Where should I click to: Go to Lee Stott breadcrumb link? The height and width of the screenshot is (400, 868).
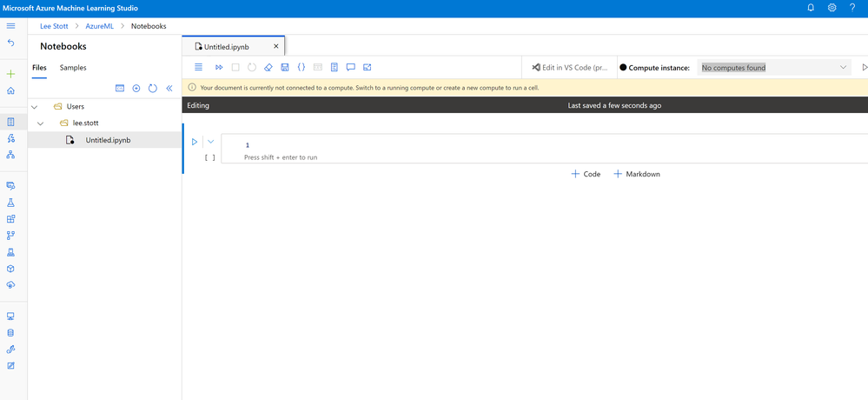[x=54, y=26]
